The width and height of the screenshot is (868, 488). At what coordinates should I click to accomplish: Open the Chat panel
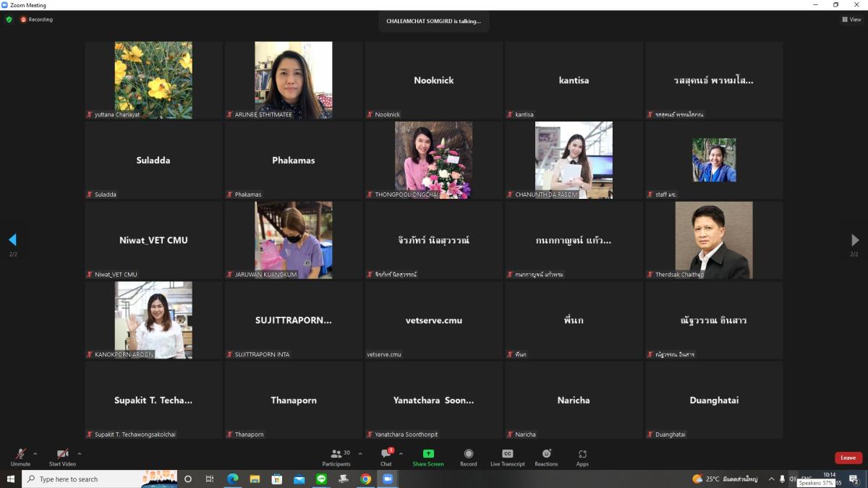(x=386, y=457)
